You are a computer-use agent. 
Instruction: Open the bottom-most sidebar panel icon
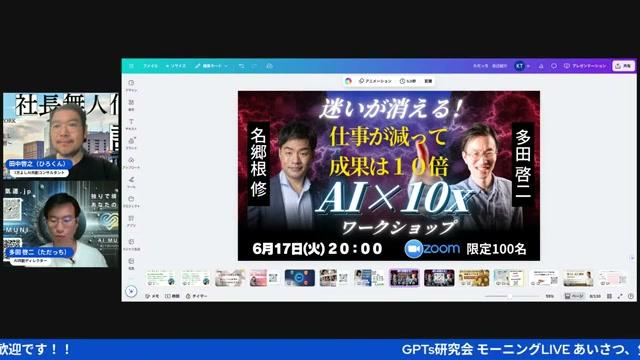[131, 264]
